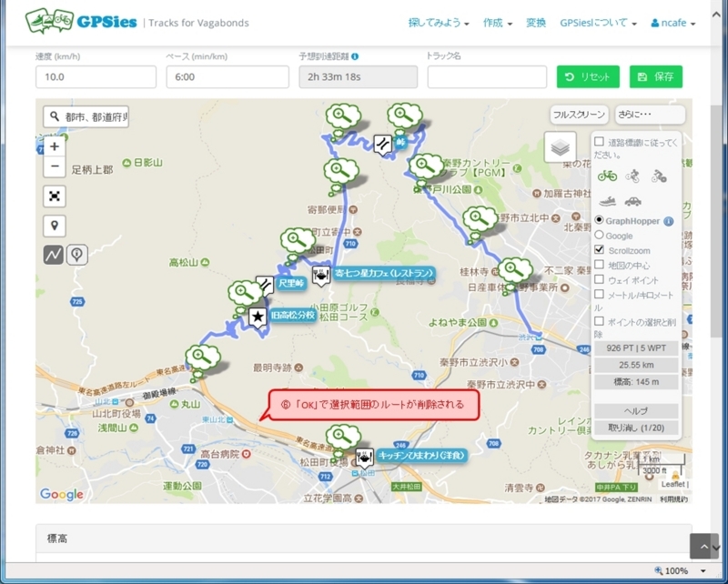Select the Google routing radio button
Image resolution: width=728 pixels, height=584 pixels.
click(x=599, y=235)
